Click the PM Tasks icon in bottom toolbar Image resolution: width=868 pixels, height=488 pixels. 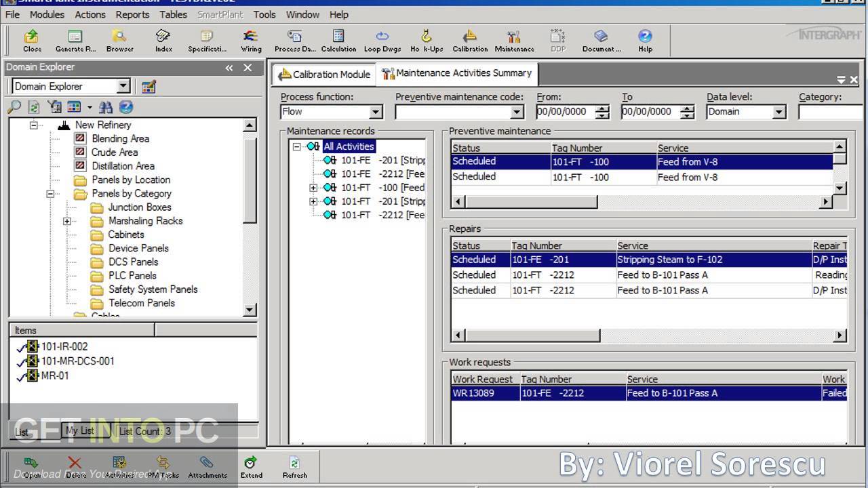pyautogui.click(x=163, y=467)
